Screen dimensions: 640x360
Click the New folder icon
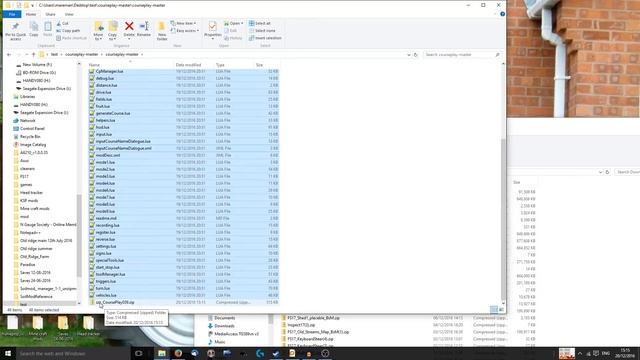[162, 27]
